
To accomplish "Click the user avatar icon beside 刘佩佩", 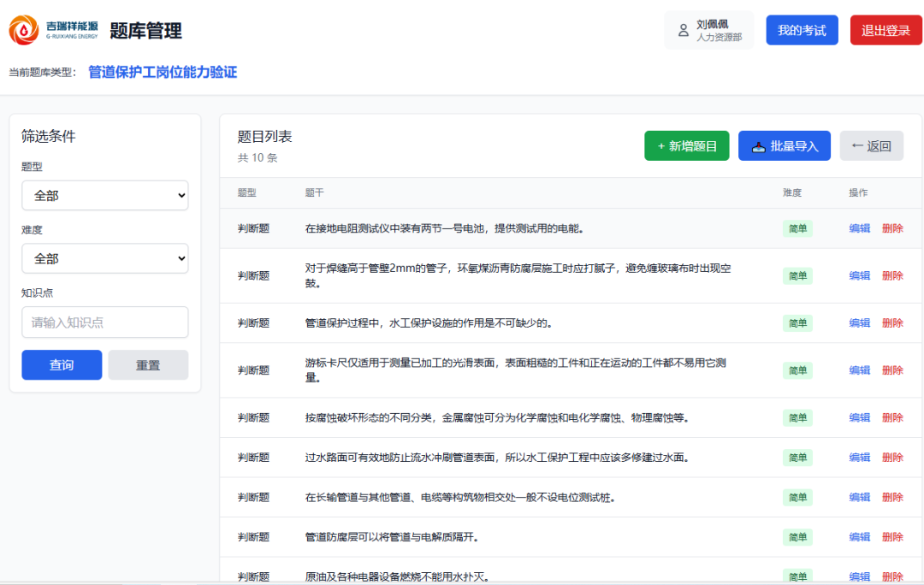I will click(684, 31).
